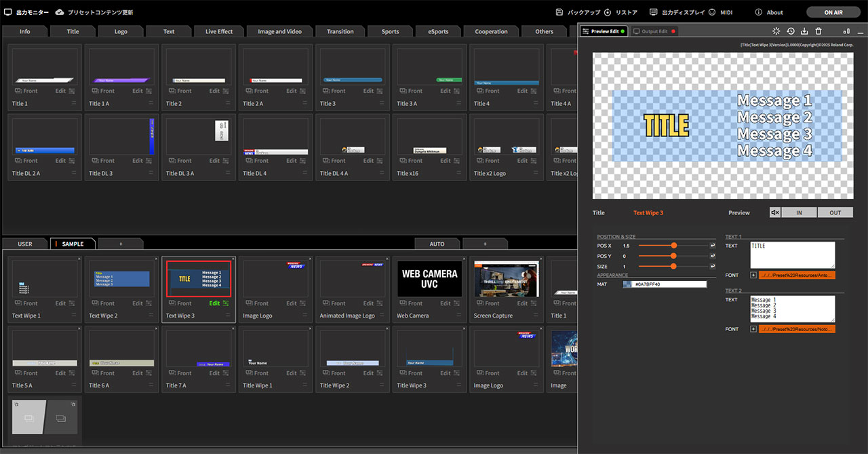Expand TEXT 1 font plus button

click(x=753, y=275)
